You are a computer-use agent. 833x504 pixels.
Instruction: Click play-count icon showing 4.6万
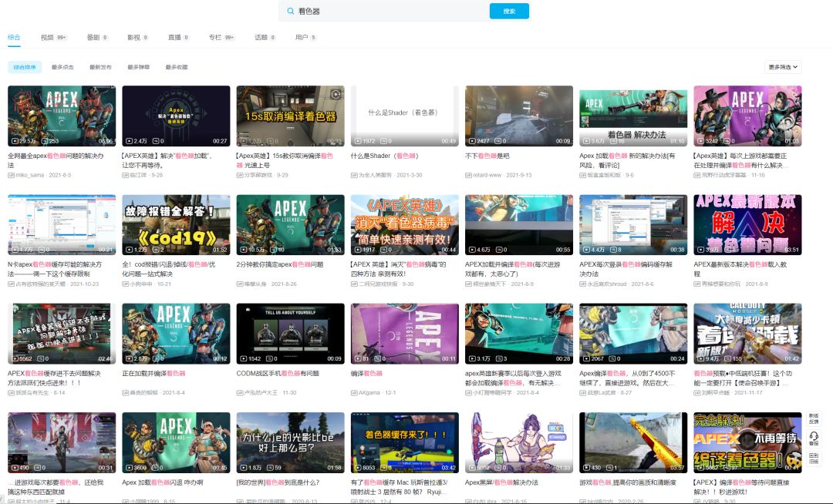point(472,250)
